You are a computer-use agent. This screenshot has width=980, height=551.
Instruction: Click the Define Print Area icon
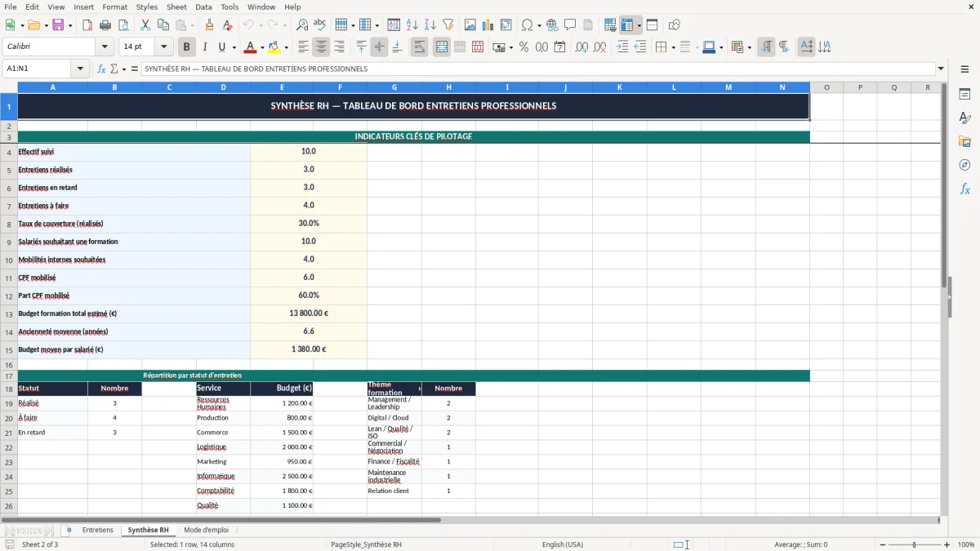point(610,25)
